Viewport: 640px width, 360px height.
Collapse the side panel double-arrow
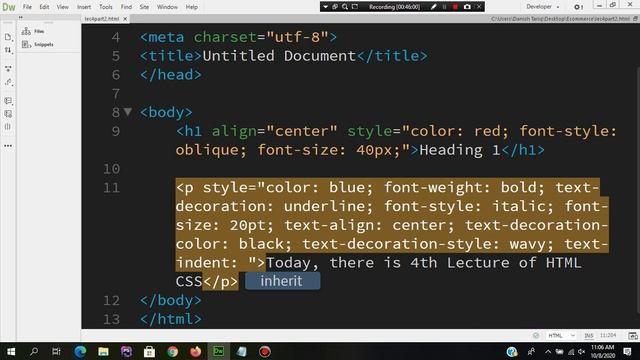(x=21, y=17)
